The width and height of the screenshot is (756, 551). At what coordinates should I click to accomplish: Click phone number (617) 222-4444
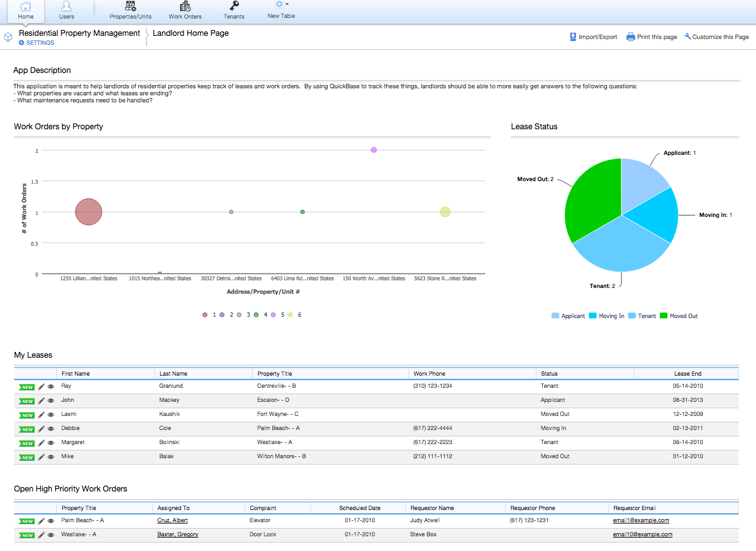[x=433, y=428]
